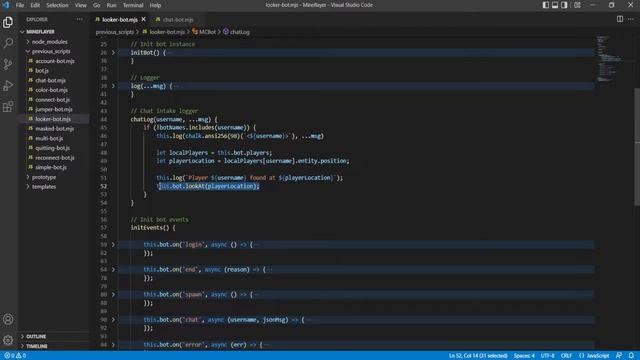640x360 pixels.
Task: Open jumper-bot.mjs in the explorer
Action: [x=53, y=109]
